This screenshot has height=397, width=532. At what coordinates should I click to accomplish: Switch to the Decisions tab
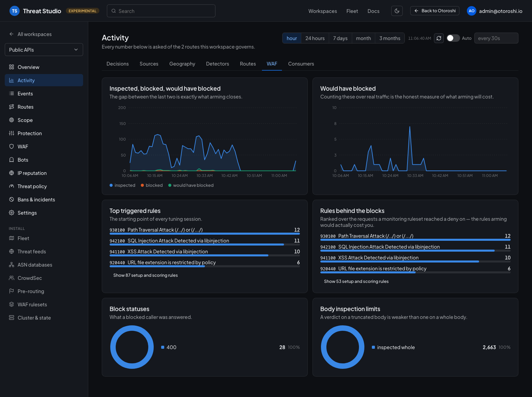tap(118, 64)
